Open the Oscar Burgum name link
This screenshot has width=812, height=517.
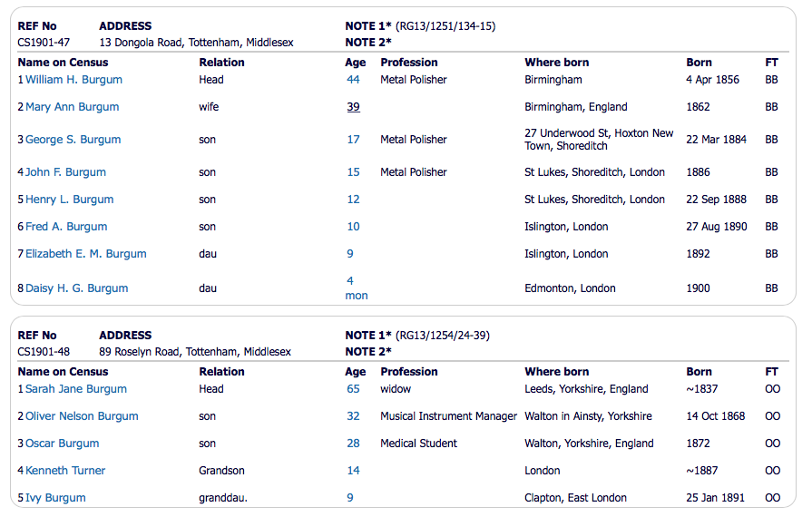click(x=62, y=444)
